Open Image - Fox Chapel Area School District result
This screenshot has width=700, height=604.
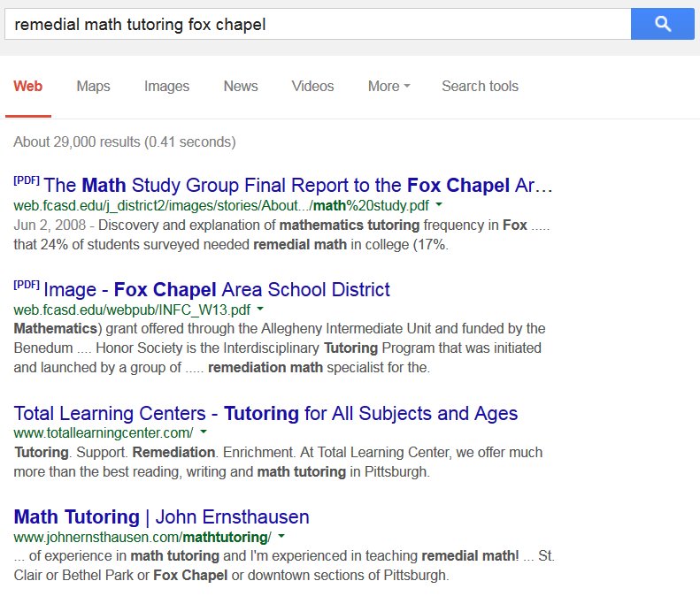[x=216, y=289]
